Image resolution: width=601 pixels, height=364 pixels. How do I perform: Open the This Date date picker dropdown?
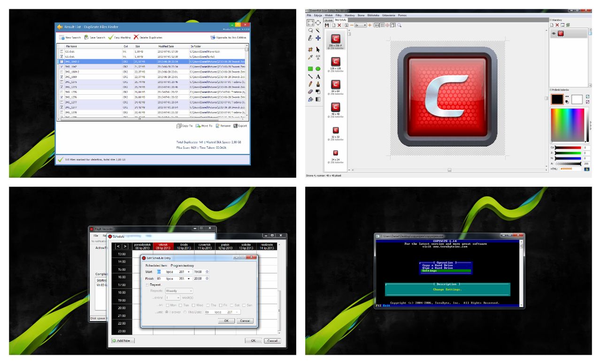tap(237, 312)
